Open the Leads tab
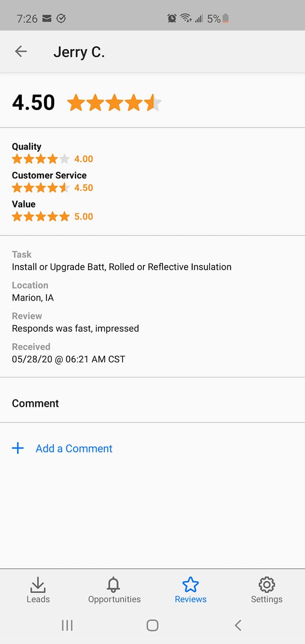 [x=38, y=590]
